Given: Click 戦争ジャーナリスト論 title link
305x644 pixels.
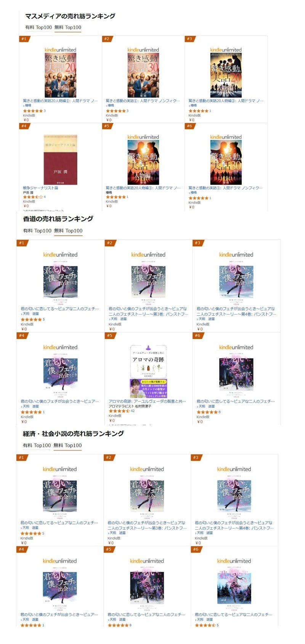Looking at the screenshot, I should pyautogui.click(x=40, y=188).
